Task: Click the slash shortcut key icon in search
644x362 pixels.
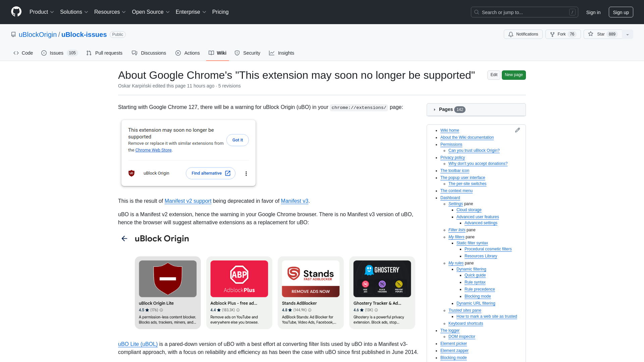Action: [x=572, y=12]
